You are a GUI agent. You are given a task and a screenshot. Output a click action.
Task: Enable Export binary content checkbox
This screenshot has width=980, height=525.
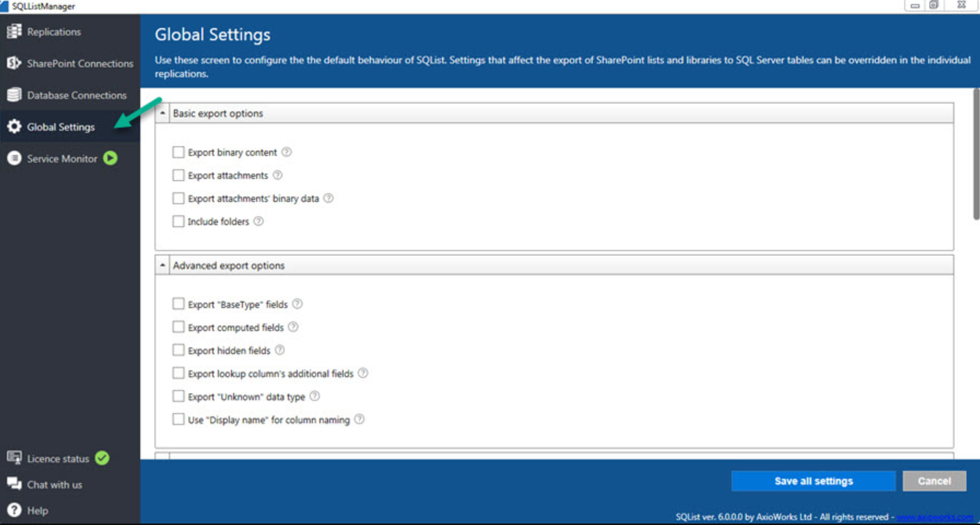(x=179, y=152)
